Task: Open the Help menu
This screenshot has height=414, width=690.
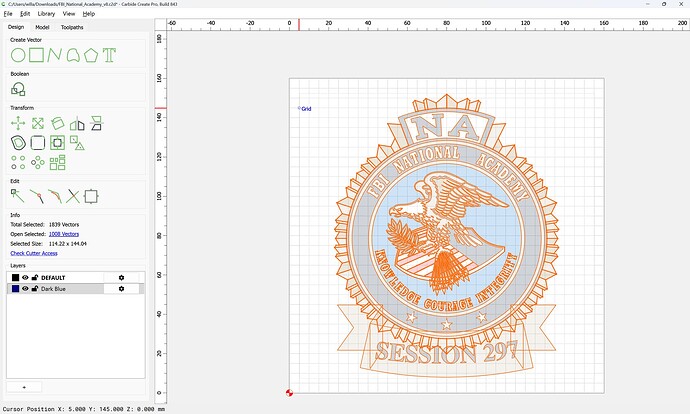Action: point(88,14)
